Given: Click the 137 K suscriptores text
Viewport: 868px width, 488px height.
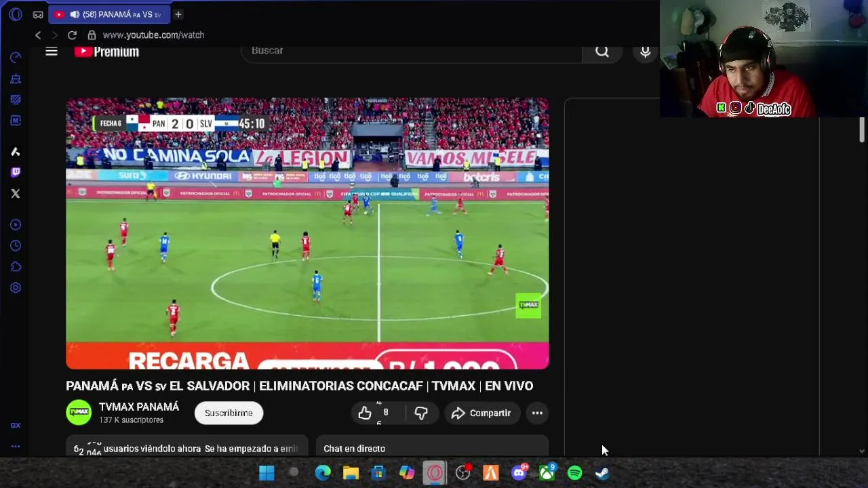Looking at the screenshot, I should point(131,420).
